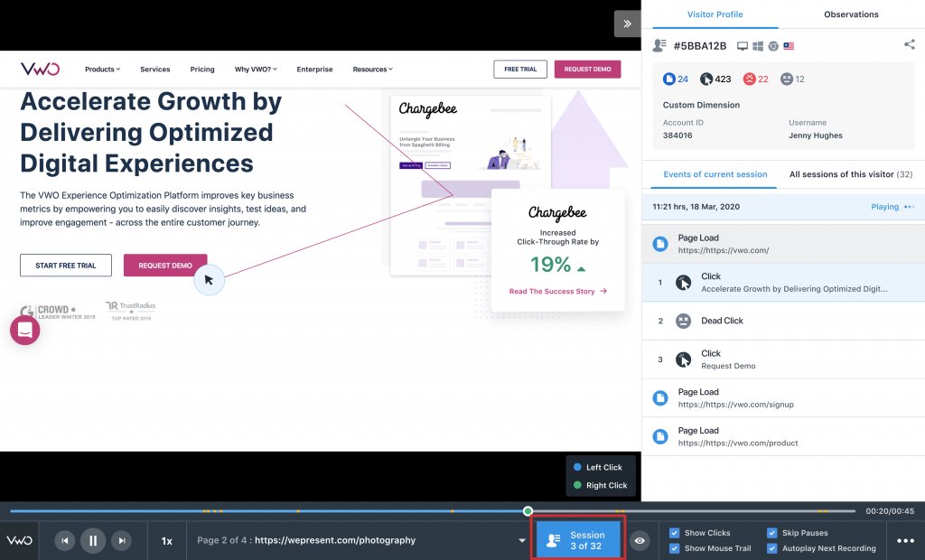Open Events of current session tab
This screenshot has height=560, width=925.
click(715, 174)
